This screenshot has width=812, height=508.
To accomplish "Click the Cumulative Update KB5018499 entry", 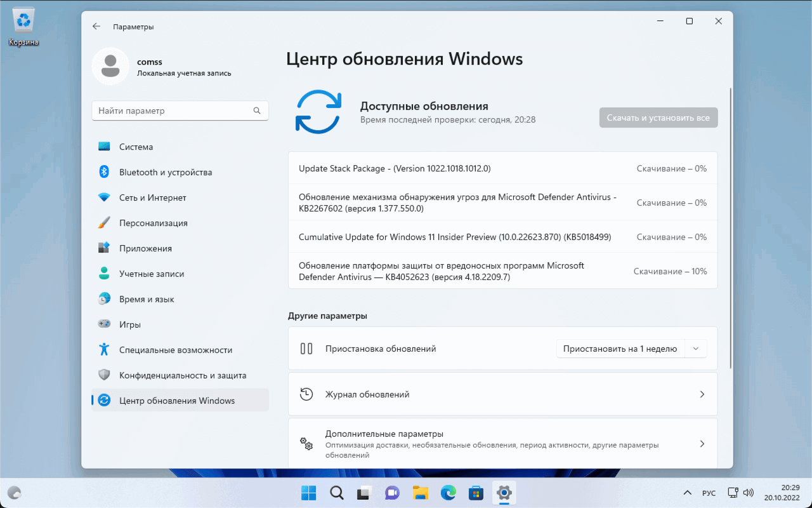I will [502, 237].
